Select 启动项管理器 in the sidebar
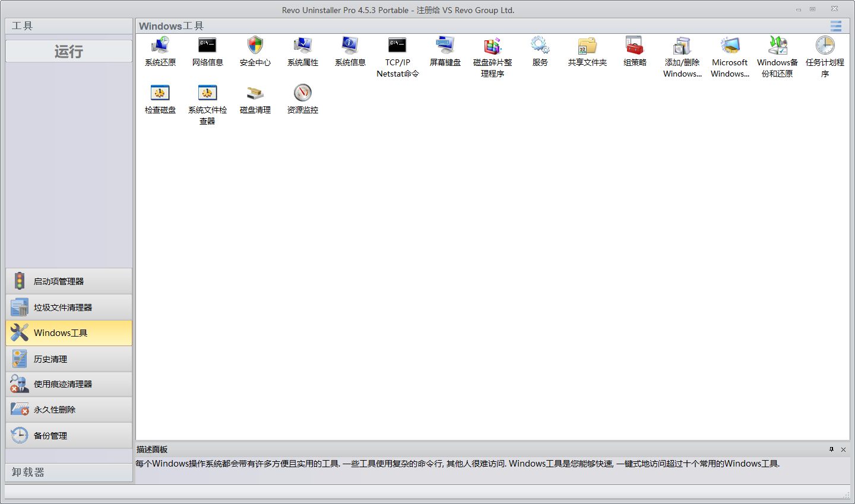855x504 pixels. coord(69,281)
